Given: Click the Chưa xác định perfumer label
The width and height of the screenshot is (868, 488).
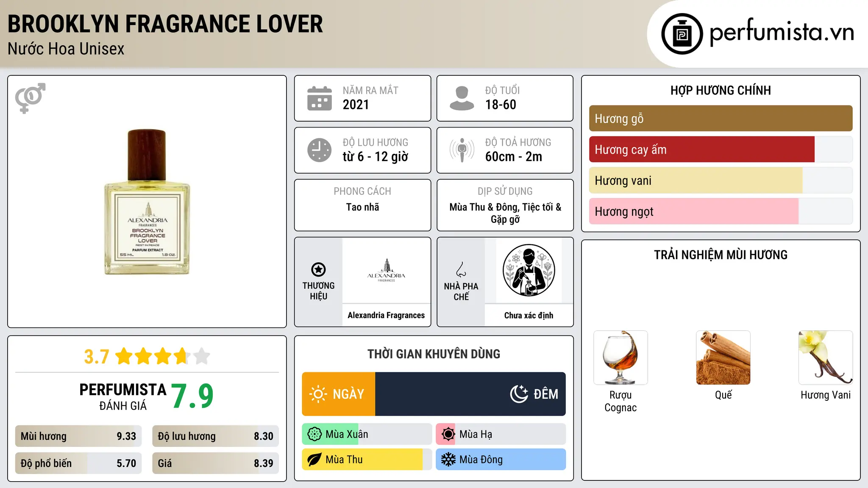Looking at the screenshot, I should click(x=529, y=316).
